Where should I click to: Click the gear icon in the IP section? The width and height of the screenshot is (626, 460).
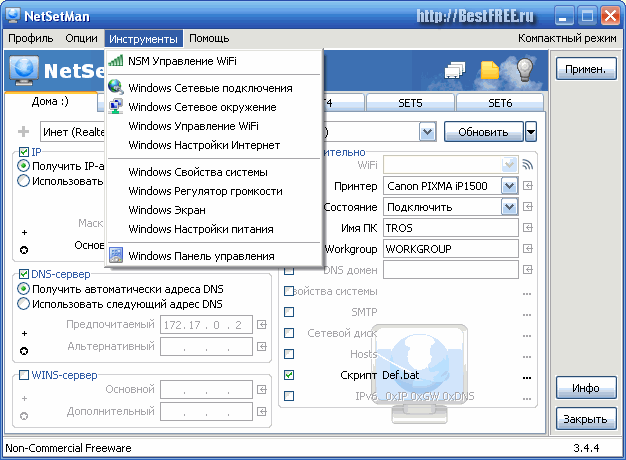(24, 250)
